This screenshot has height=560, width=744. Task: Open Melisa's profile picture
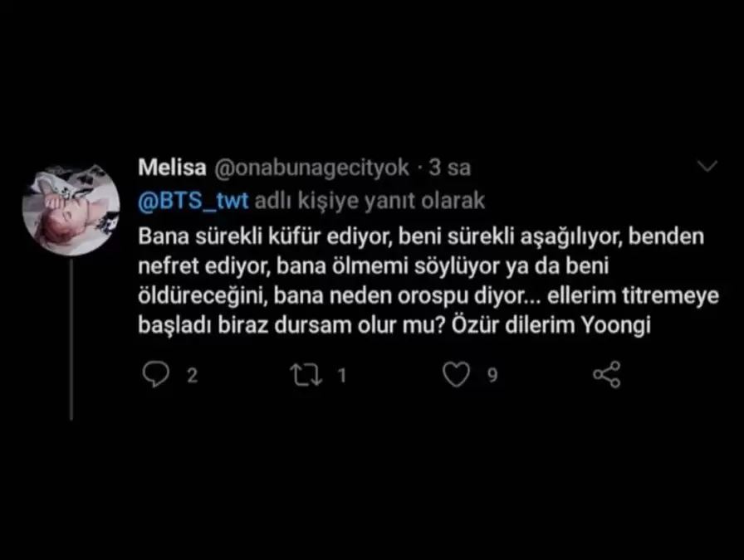coord(71,208)
